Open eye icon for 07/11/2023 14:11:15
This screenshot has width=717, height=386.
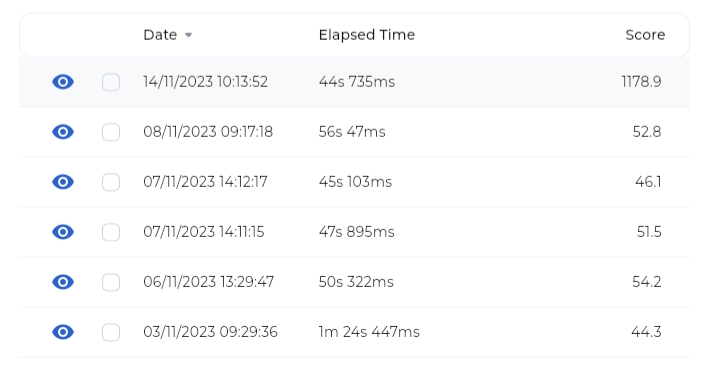click(63, 232)
